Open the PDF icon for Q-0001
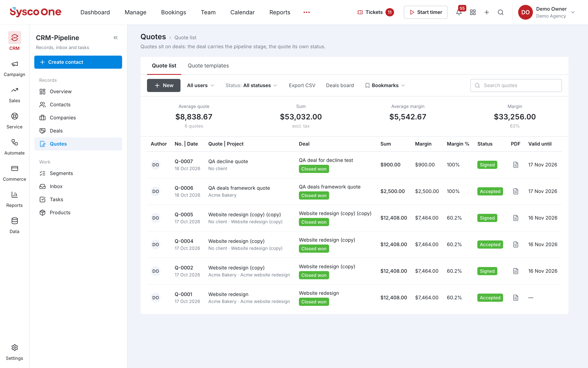The width and height of the screenshot is (588, 368). tap(516, 298)
